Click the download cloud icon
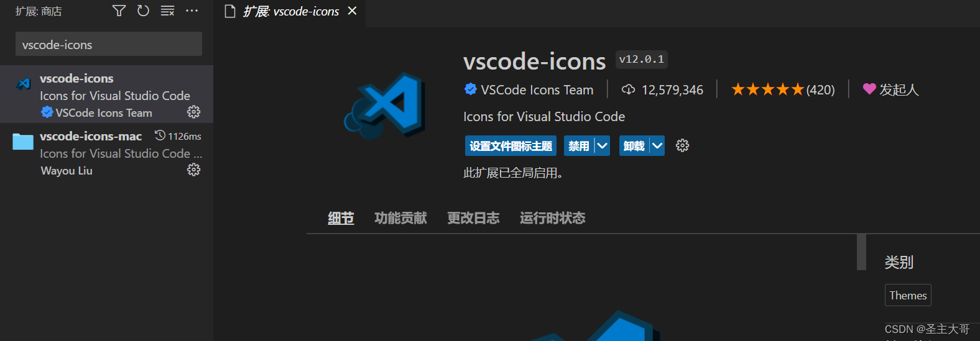980x341 pixels. [x=628, y=89]
